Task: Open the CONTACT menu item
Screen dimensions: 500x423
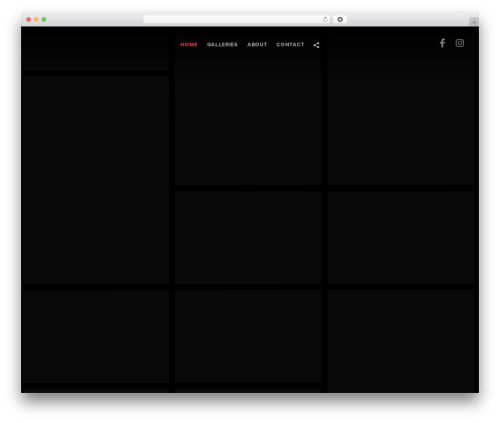Action: coord(290,45)
